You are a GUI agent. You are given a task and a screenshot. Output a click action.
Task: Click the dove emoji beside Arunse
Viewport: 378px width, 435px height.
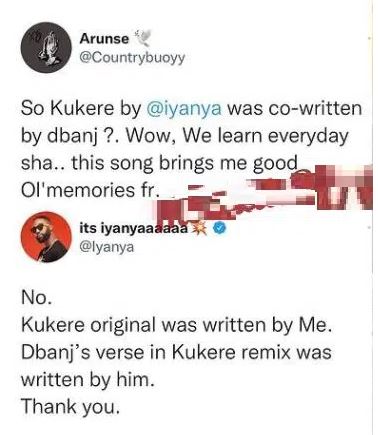143,38
